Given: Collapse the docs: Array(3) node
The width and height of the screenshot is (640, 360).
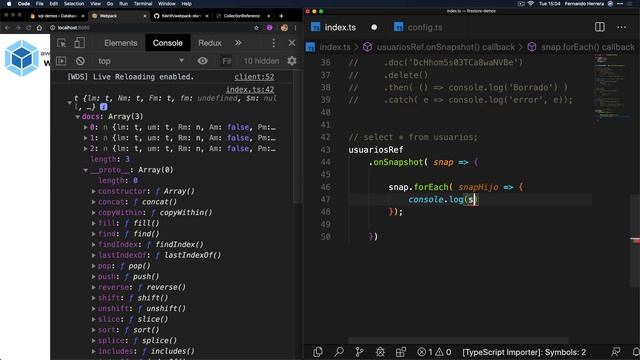Looking at the screenshot, I should (78, 117).
